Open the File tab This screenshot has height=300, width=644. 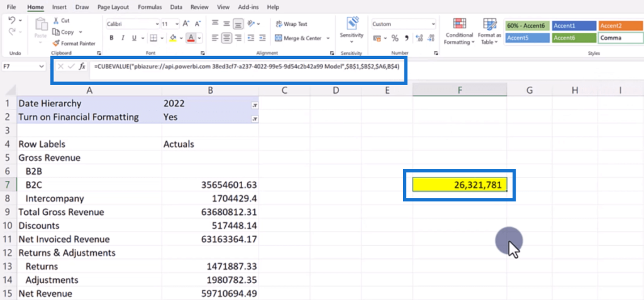(11, 7)
